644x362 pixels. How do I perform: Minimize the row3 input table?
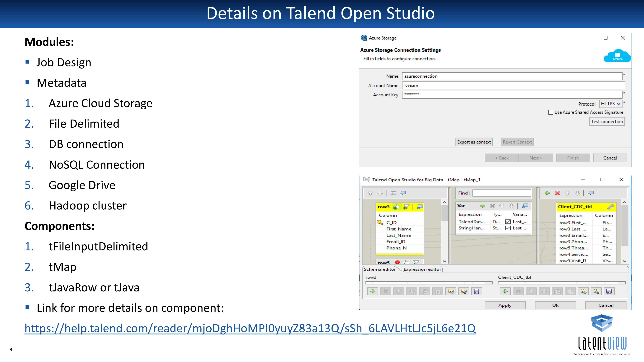420,207
